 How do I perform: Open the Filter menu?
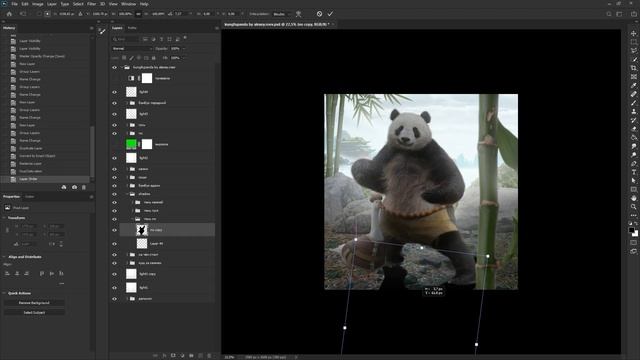91,4
